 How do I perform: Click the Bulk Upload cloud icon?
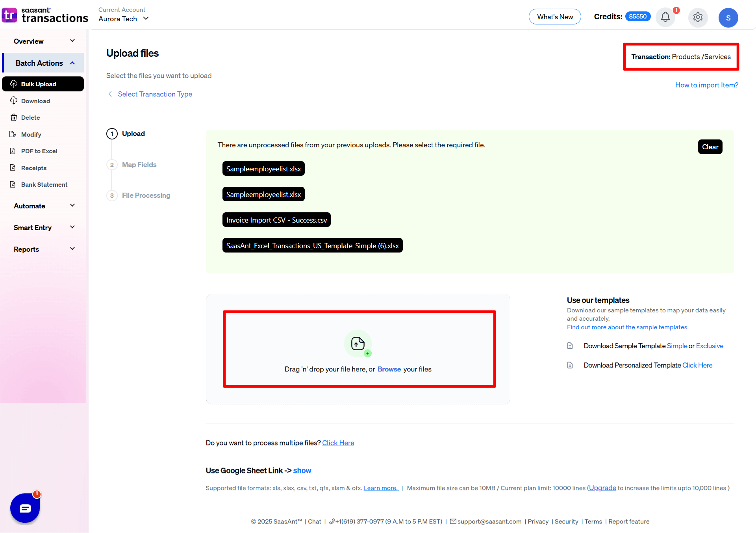pyautogui.click(x=14, y=84)
